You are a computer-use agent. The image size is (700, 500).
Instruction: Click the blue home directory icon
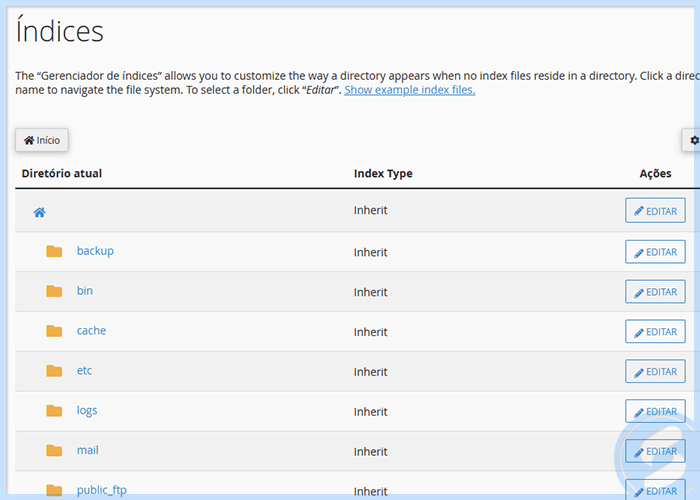pos(39,212)
